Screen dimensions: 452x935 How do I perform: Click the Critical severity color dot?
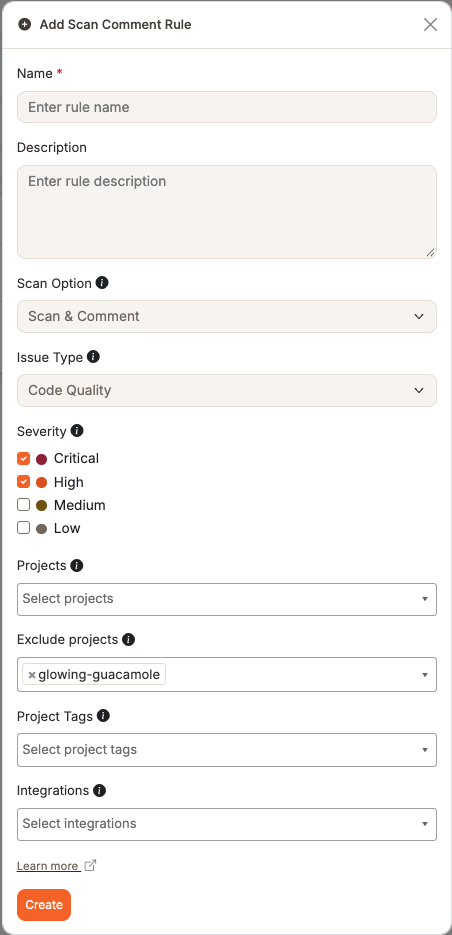[x=41, y=459]
